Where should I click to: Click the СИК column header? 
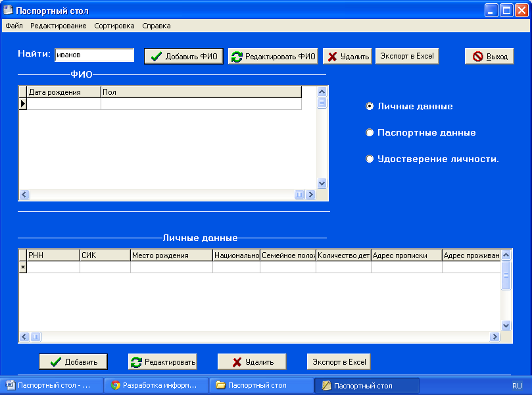(105, 255)
